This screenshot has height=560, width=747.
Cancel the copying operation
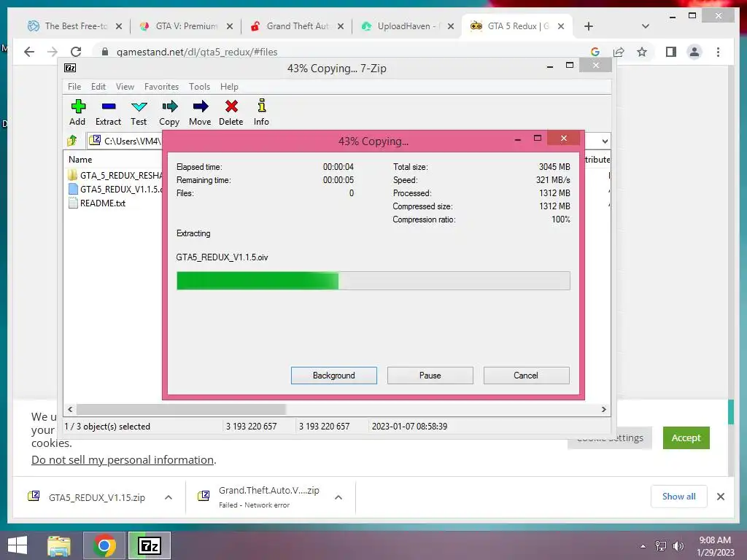[x=527, y=376]
